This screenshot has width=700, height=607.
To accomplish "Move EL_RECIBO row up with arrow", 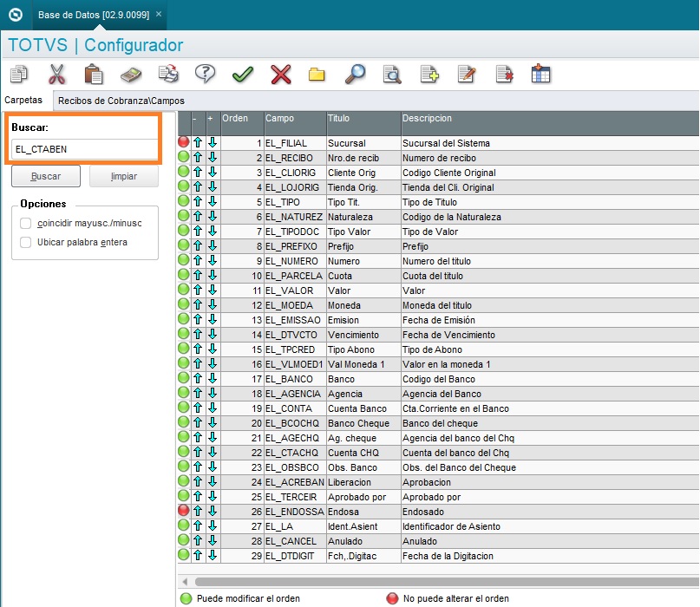I will 199,158.
